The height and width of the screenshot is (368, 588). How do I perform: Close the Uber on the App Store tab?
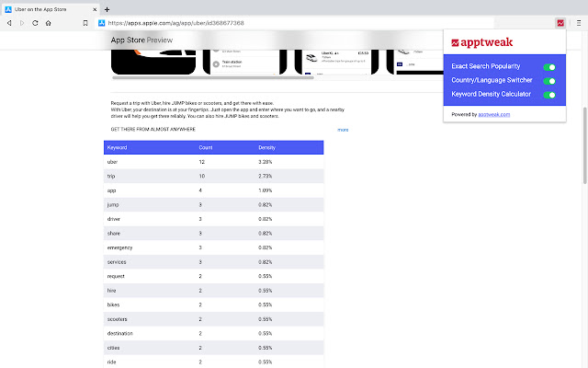[x=95, y=9]
